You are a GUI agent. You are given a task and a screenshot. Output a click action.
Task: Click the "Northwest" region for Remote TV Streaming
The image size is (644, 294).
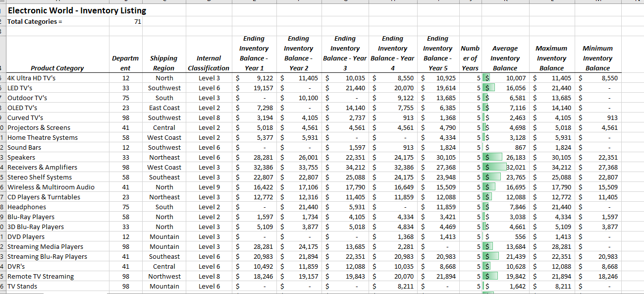tap(164, 276)
